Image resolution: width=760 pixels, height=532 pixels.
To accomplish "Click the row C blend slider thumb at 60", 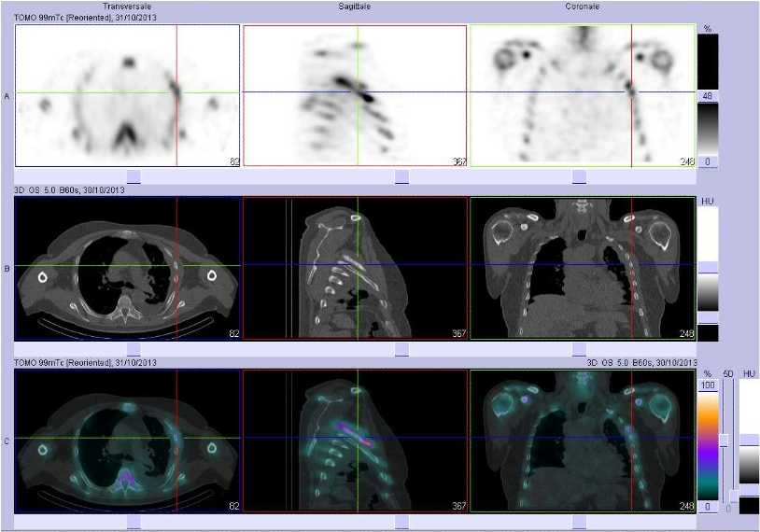I will [x=725, y=441].
